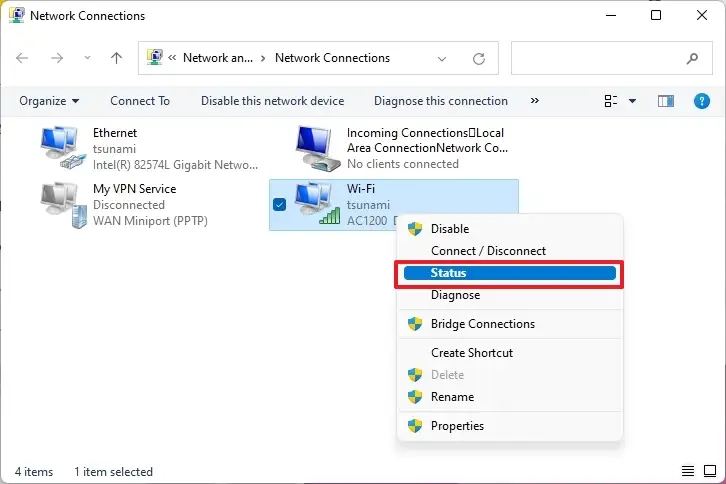Select Status in the context menu
The height and width of the screenshot is (484, 726).
pyautogui.click(x=509, y=273)
